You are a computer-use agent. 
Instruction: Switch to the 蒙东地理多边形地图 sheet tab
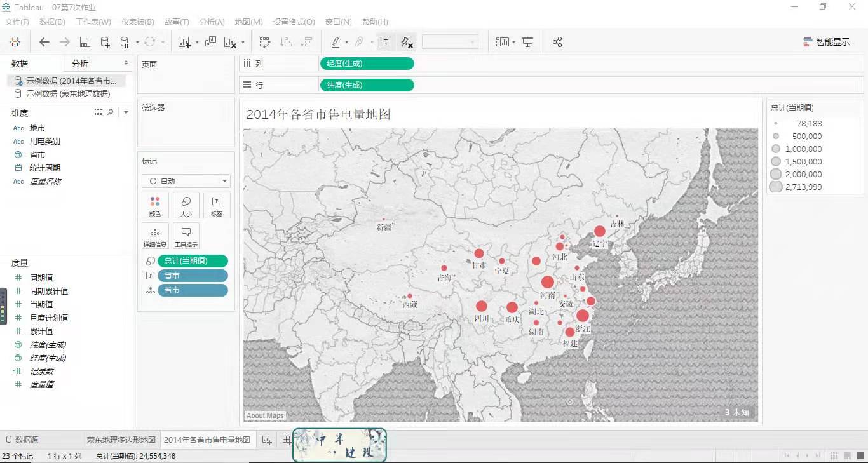coord(121,440)
